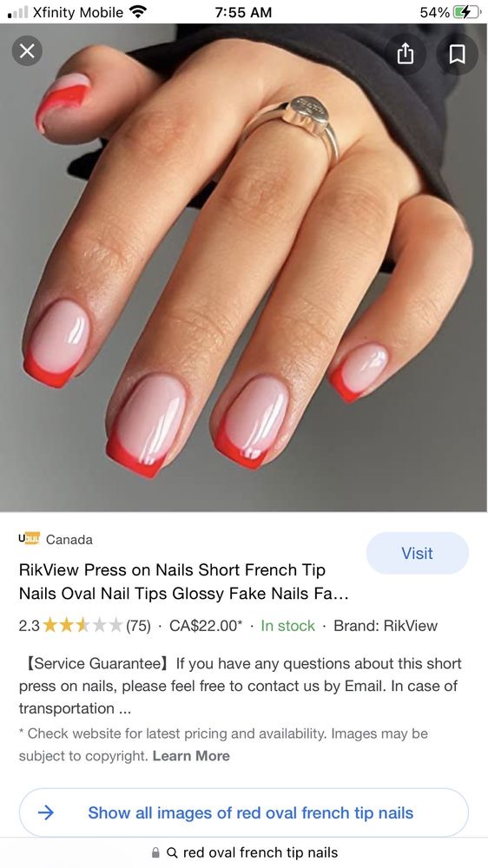
Task: Tap the padlock icon in address bar
Action: 155,852
